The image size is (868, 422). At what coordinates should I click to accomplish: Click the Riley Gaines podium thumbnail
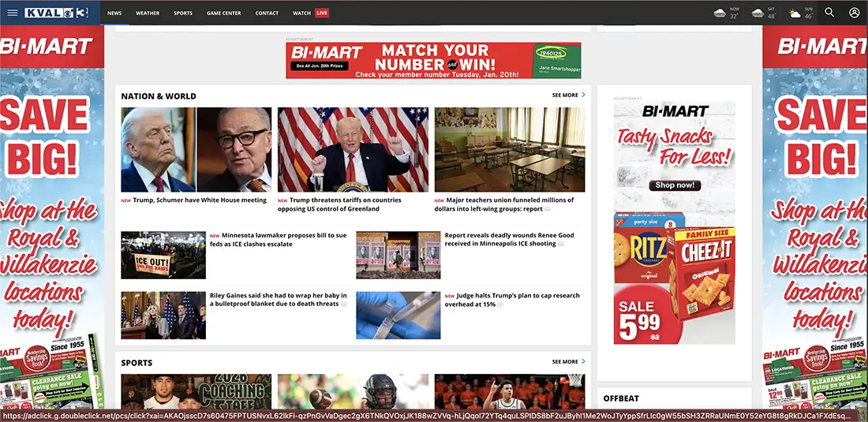point(163,316)
